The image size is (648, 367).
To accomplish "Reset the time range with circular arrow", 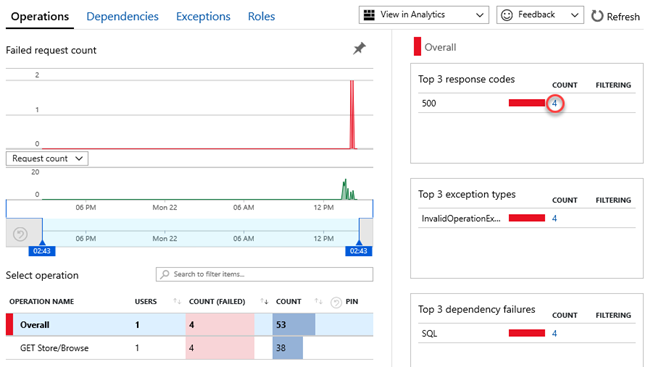I will pos(20,234).
